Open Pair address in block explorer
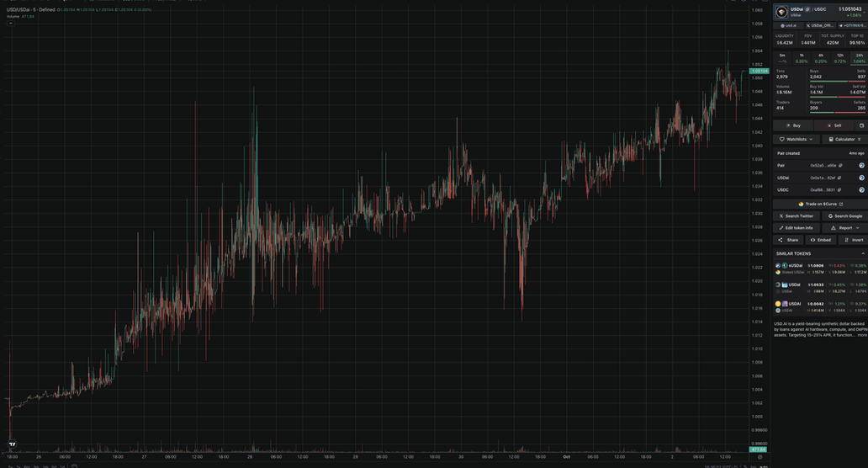Screen dimensions: 868x468 pos(861,166)
